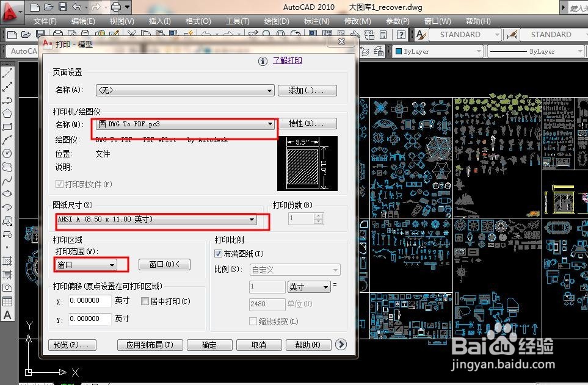
Task: Click the 了解打印 help link
Action: coord(287,60)
